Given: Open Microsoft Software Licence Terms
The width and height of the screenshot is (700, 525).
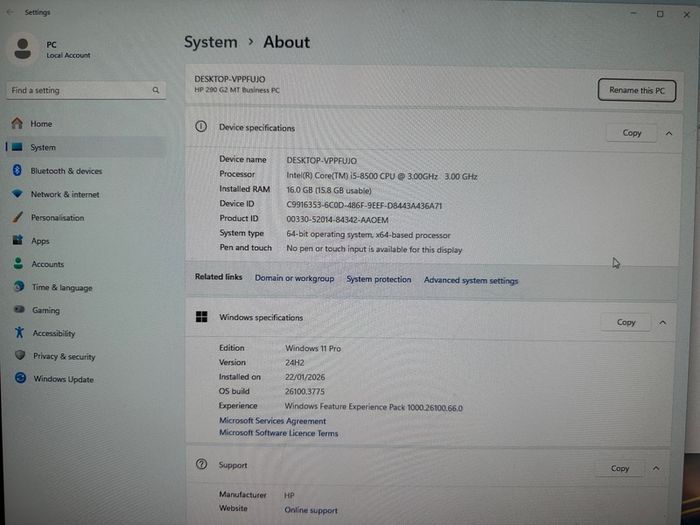Looking at the screenshot, I should coord(279,433).
